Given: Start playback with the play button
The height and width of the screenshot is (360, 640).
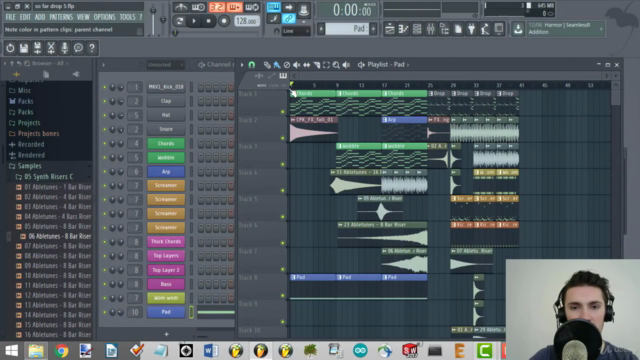Looking at the screenshot, I should tap(194, 21).
